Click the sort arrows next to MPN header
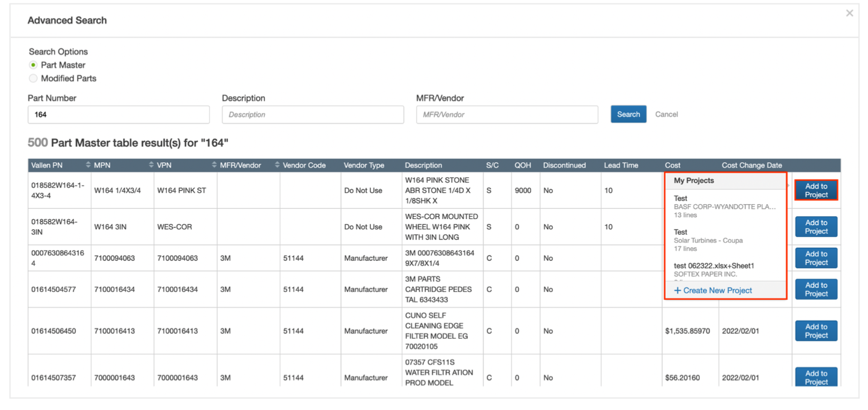868x410 pixels. tap(89, 165)
